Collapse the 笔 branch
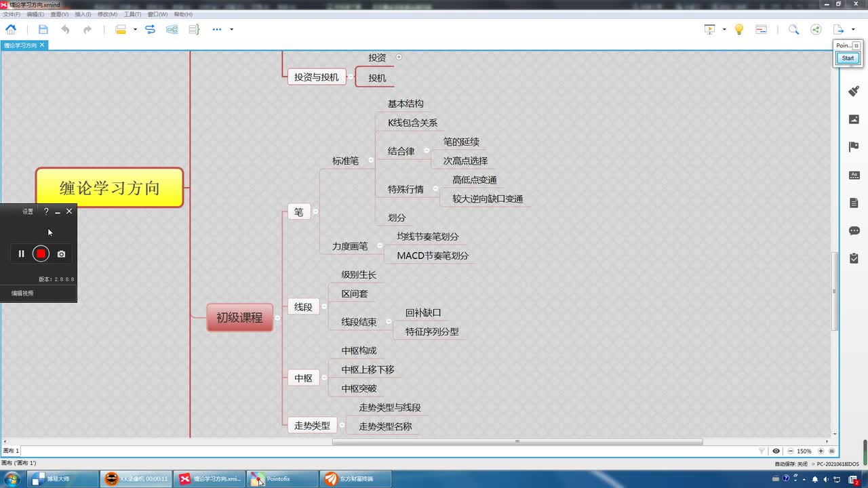Screen dimensions: 868x488 click(x=315, y=212)
